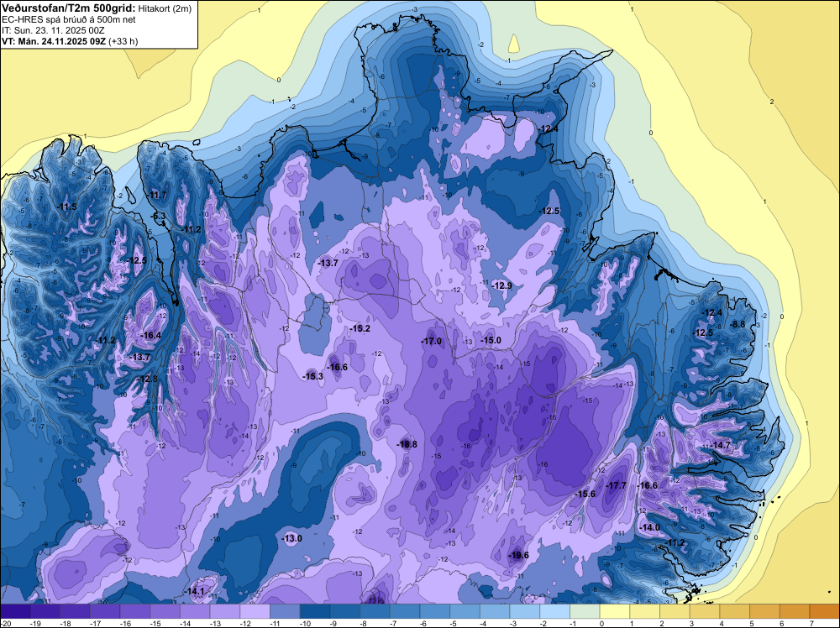Select the '-19' tick label on the color scale
This screenshot has height=628, width=840.
click(36, 624)
